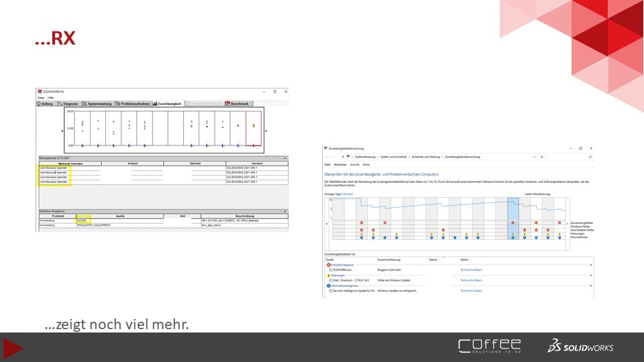Move reliability chart to earlier dates
The width and height of the screenshot is (644, 362).
327,224
